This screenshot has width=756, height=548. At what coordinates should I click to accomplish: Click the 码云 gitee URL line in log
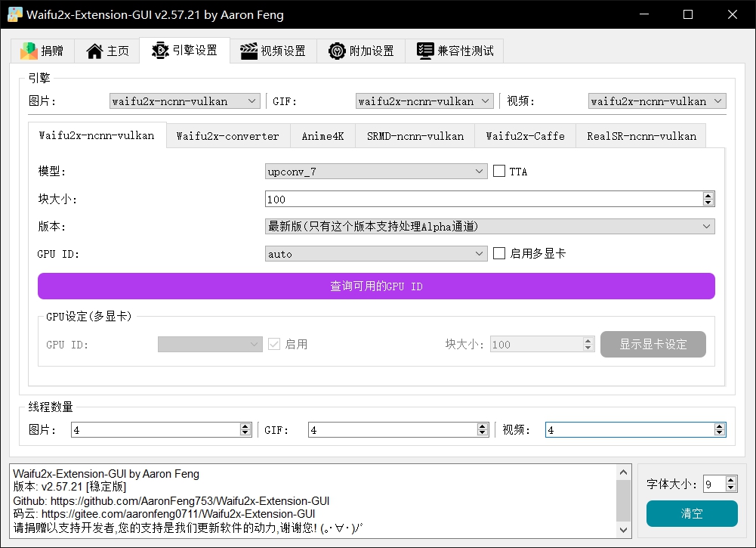[164, 514]
